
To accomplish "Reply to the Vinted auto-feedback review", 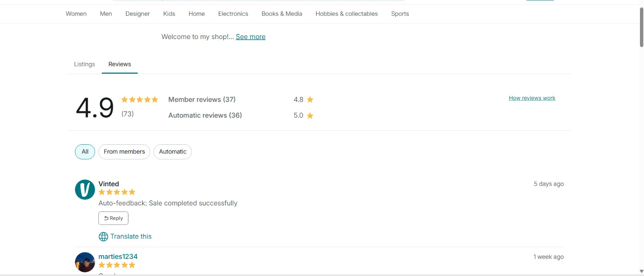I will (114, 218).
